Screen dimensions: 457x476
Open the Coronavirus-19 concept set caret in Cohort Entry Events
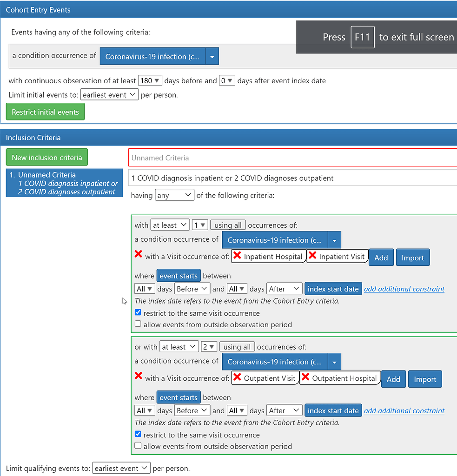click(x=212, y=56)
